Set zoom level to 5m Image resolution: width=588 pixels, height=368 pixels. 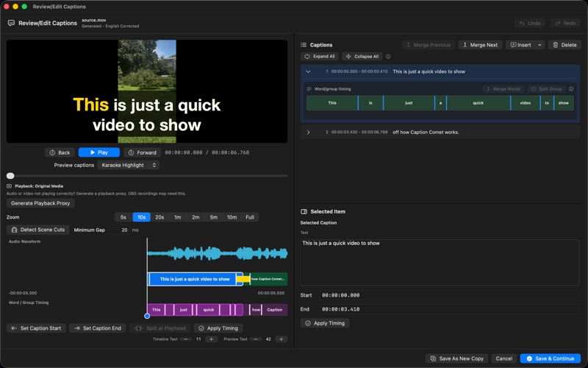[213, 217]
